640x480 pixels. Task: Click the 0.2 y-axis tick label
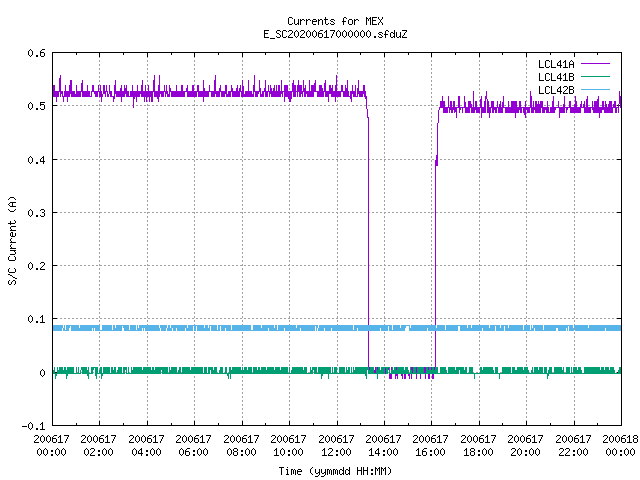36,266
